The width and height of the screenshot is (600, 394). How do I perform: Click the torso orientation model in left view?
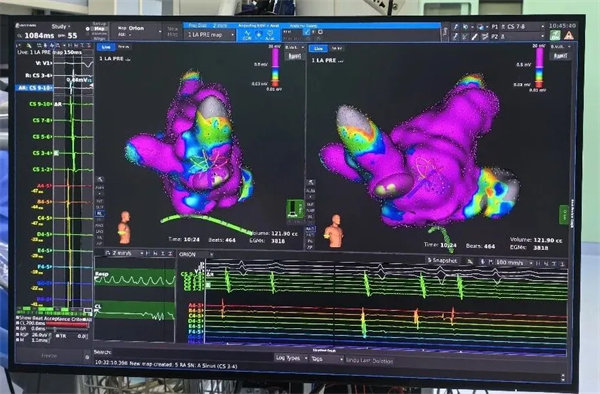(x=124, y=227)
